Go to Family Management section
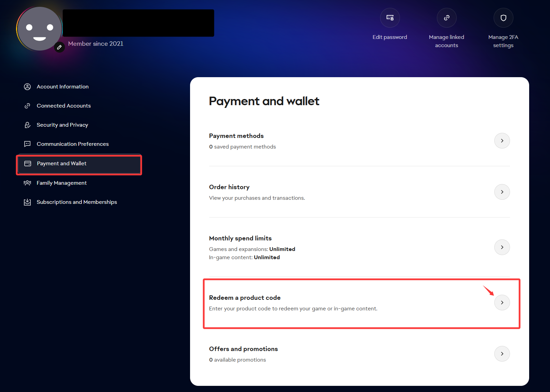The image size is (550, 392). click(62, 183)
